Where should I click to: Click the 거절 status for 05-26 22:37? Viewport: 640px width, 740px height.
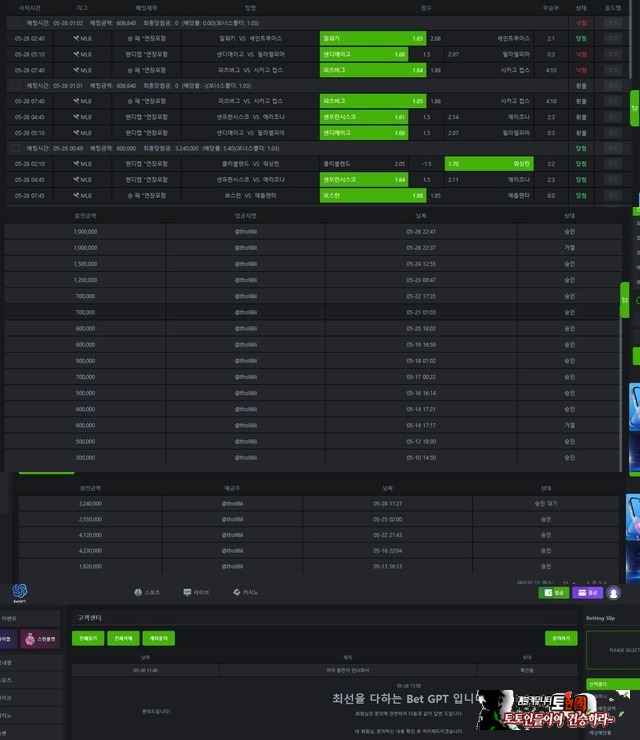tap(570, 248)
